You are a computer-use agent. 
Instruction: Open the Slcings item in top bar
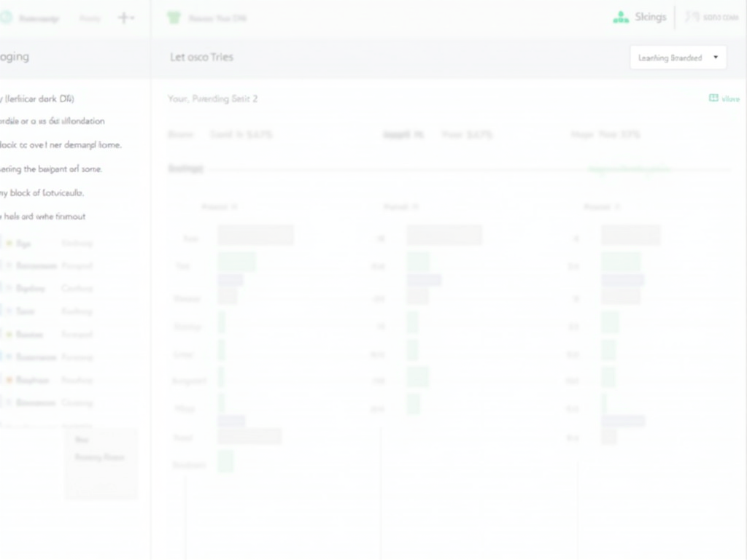[x=650, y=17]
